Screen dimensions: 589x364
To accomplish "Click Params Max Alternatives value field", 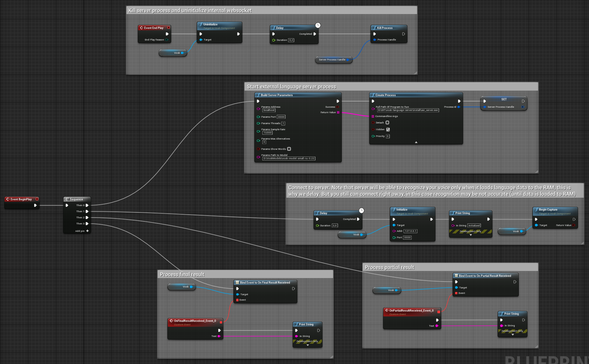I will [x=264, y=142].
